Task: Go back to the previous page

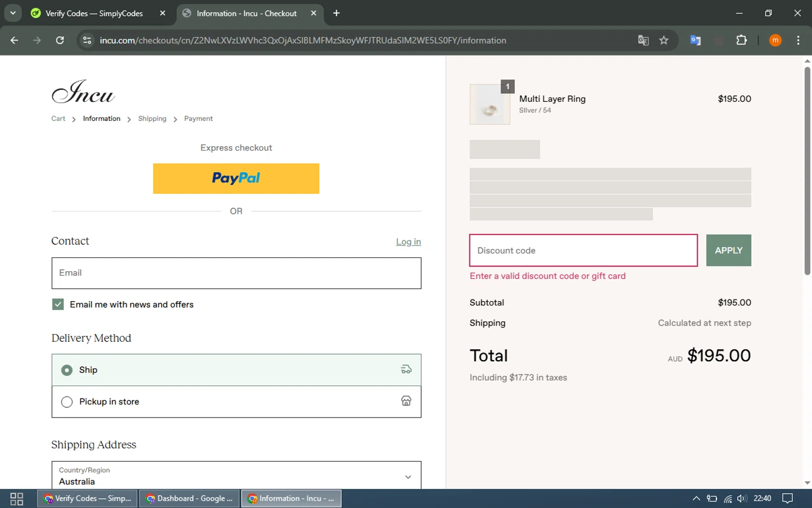Action: click(15, 40)
